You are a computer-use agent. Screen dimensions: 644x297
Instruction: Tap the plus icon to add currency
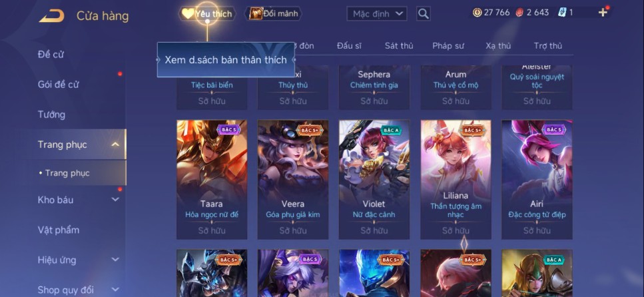603,13
